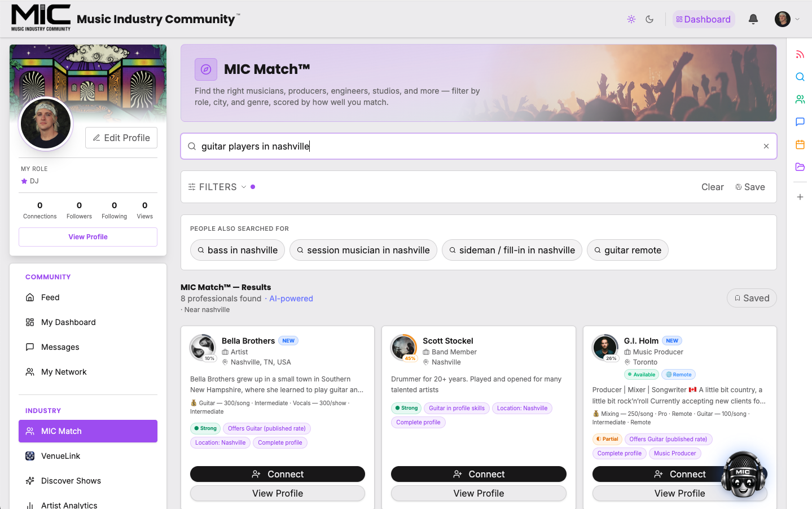Viewport: 812px width, 509px height.
Task: Connect with Scott Stockel
Action: [479, 474]
